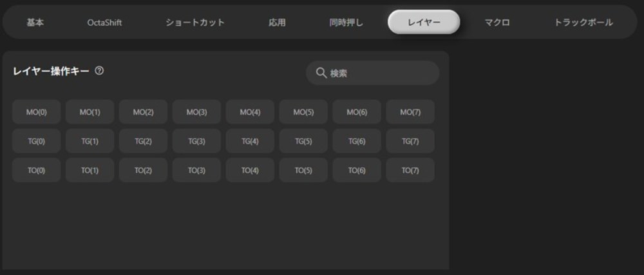644x275 pixels.
Task: Switch to the 基本 tab
Action: (35, 22)
